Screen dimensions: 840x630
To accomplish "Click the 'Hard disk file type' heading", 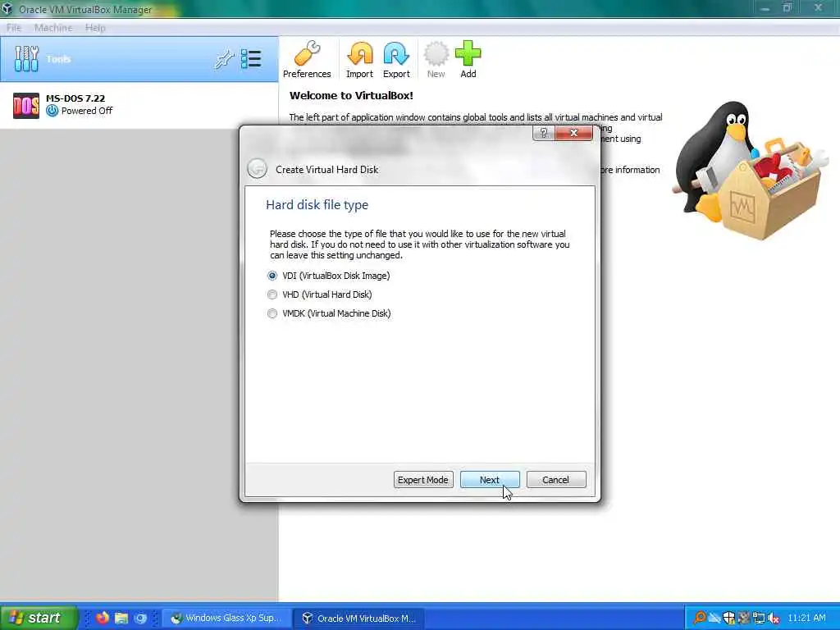I will (317, 204).
